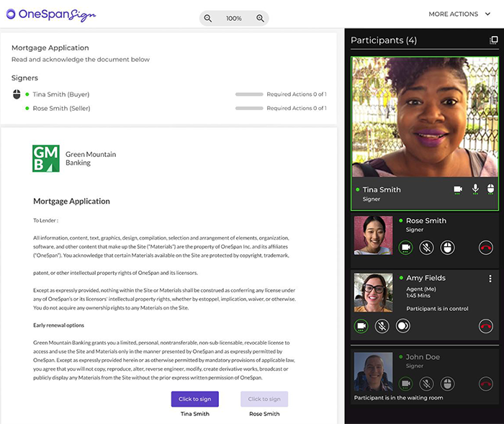504x424 pixels.
Task: Click John Doe's video thumbnail
Action: 373,371
